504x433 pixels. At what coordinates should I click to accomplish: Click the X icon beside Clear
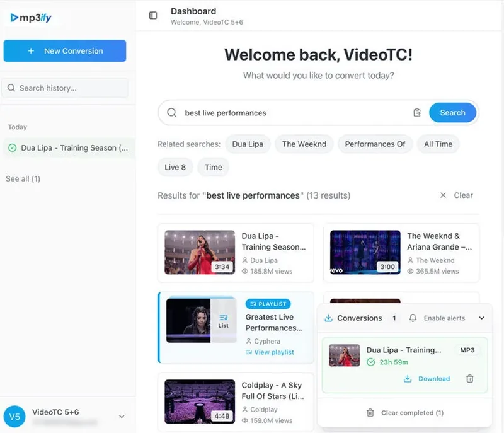point(443,195)
